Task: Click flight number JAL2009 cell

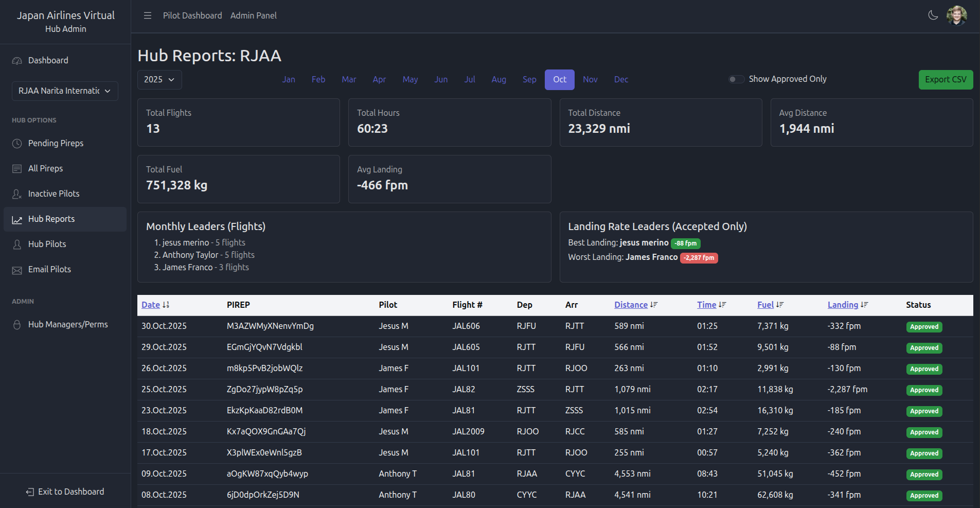Action: 468,431
